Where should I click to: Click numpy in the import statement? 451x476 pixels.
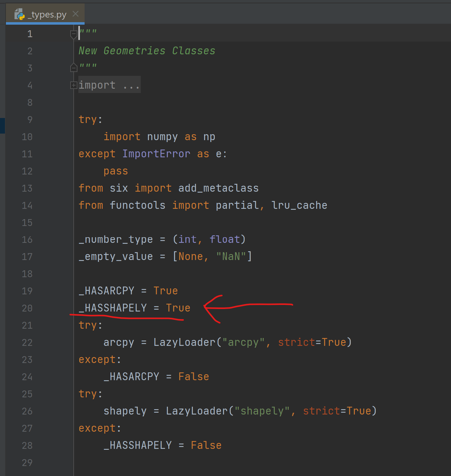(162, 136)
